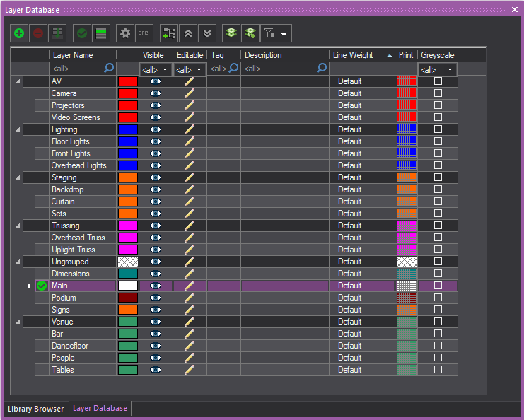This screenshot has height=420, width=524.
Task: Click the double down chevron expand icon
Action: (x=206, y=33)
